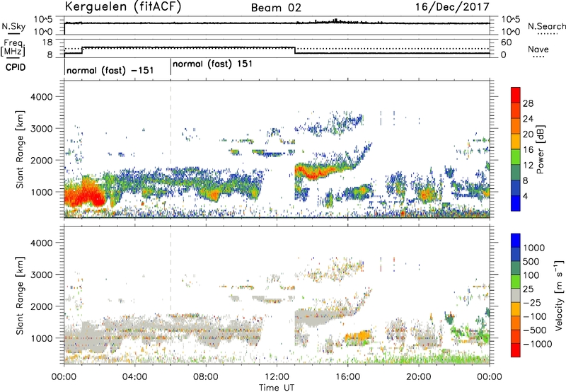Click the 'N.Sky' legend label
This screenshot has height=392, width=566.
pyautogui.click(x=13, y=26)
